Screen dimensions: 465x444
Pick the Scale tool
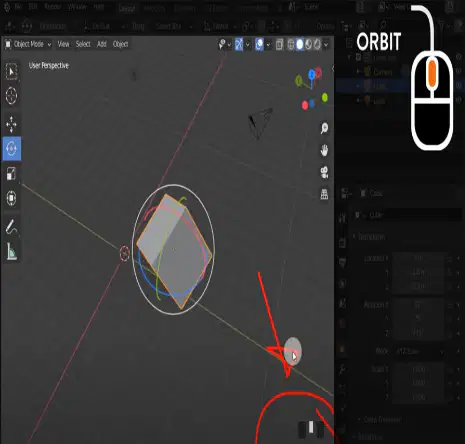pos(11,174)
